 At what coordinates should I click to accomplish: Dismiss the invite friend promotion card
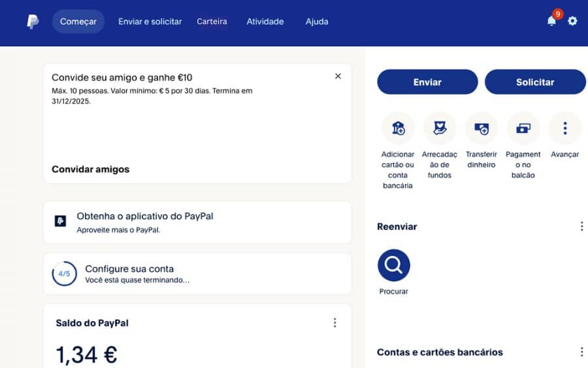click(338, 76)
